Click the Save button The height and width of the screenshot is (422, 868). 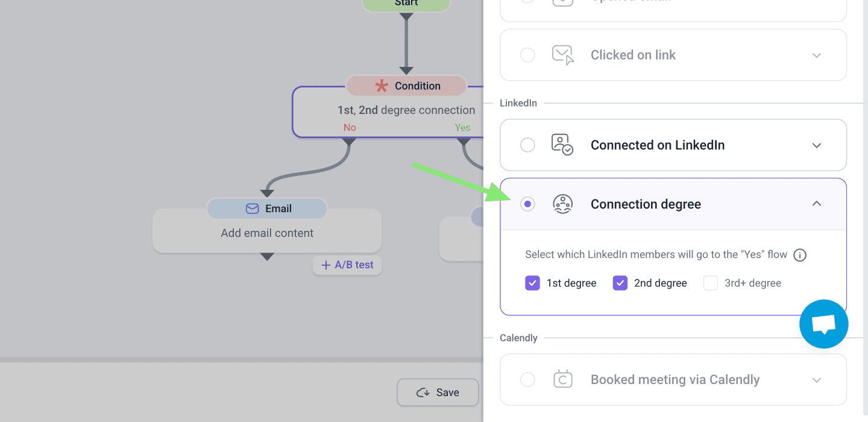pyautogui.click(x=438, y=392)
